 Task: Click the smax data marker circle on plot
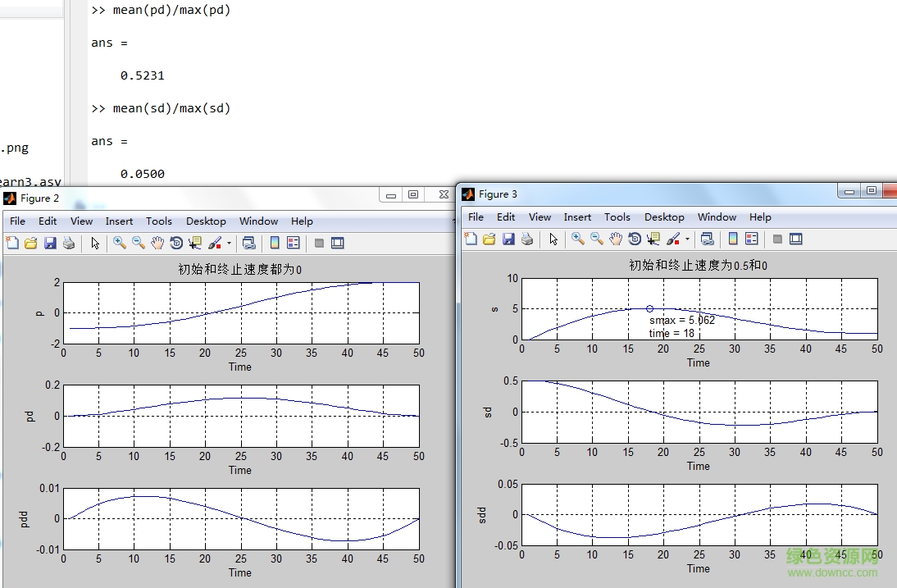[x=649, y=309]
